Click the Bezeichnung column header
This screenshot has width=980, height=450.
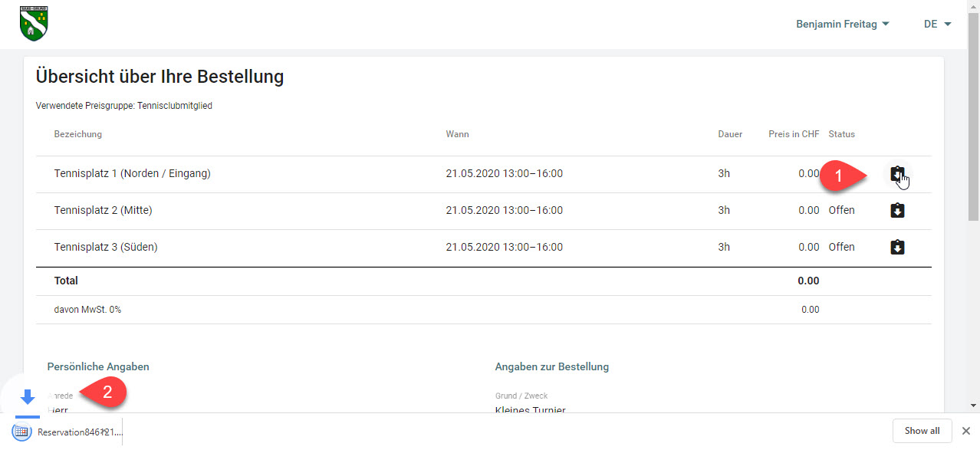77,134
